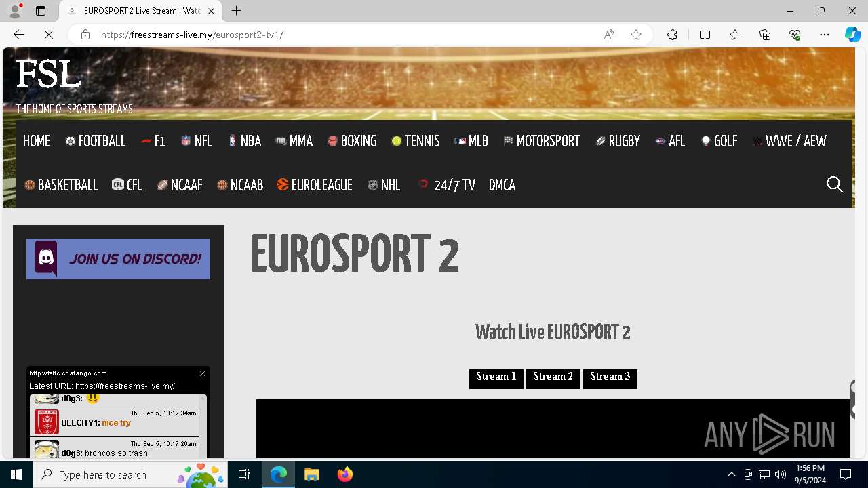Open the BASKETBALL streams menu
The width and height of the screenshot is (868, 488).
[61, 185]
